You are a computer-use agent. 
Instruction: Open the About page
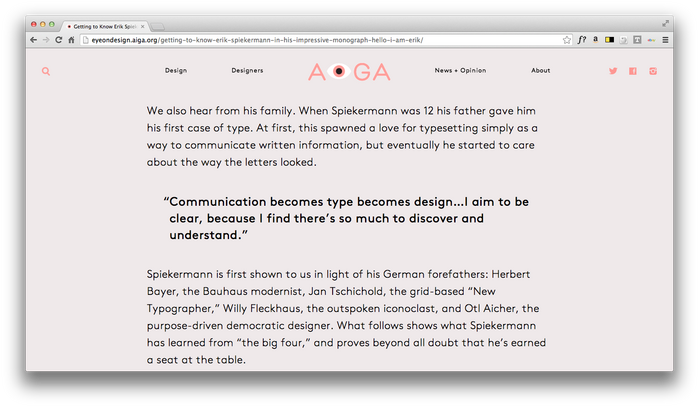click(540, 70)
